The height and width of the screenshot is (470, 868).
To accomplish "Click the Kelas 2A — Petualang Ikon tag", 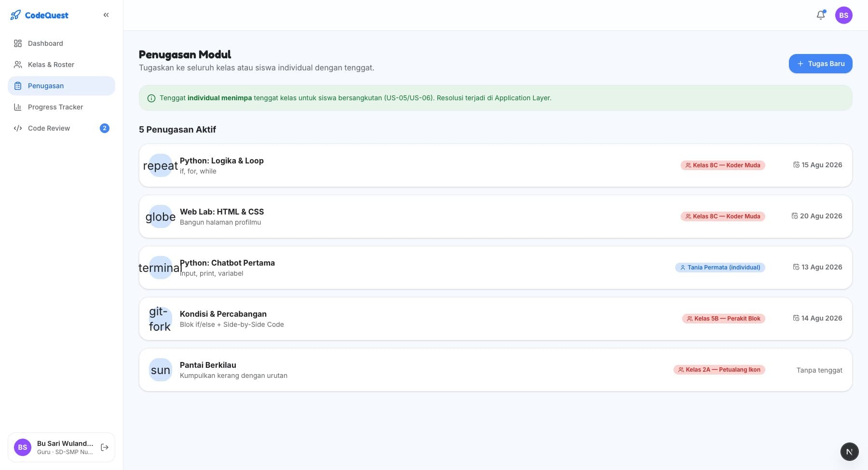I will pyautogui.click(x=719, y=370).
